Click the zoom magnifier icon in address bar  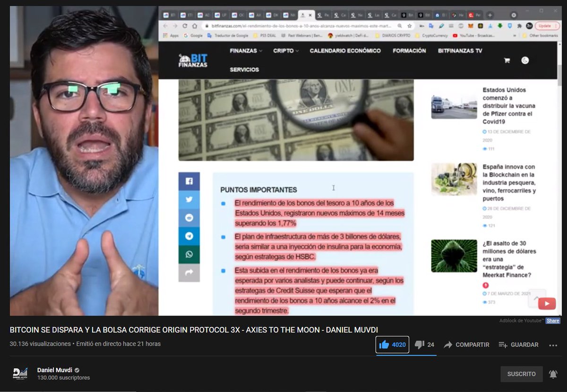pos(400,26)
